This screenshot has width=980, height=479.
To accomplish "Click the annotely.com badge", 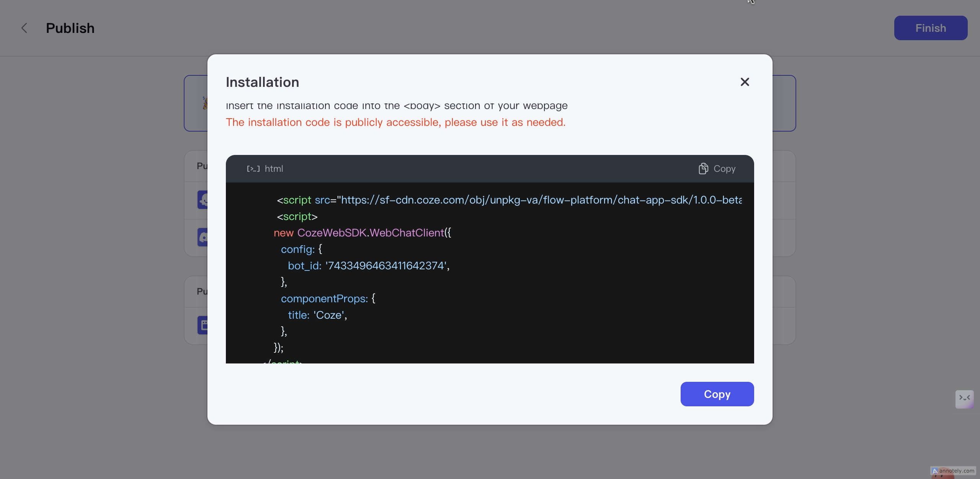I will point(953,471).
